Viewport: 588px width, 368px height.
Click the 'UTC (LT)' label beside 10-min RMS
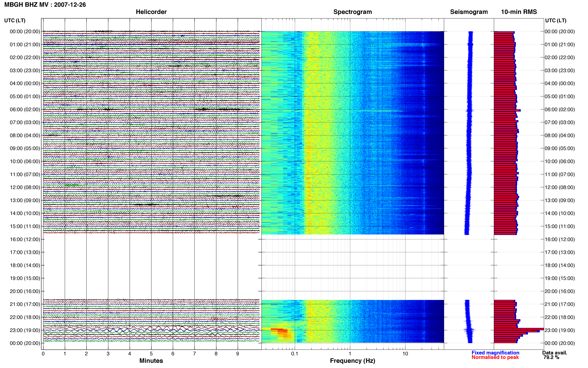pyautogui.click(x=556, y=20)
